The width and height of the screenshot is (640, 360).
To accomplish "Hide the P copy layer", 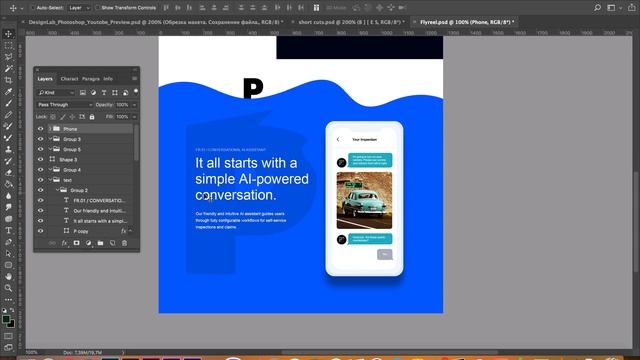I will [40, 231].
